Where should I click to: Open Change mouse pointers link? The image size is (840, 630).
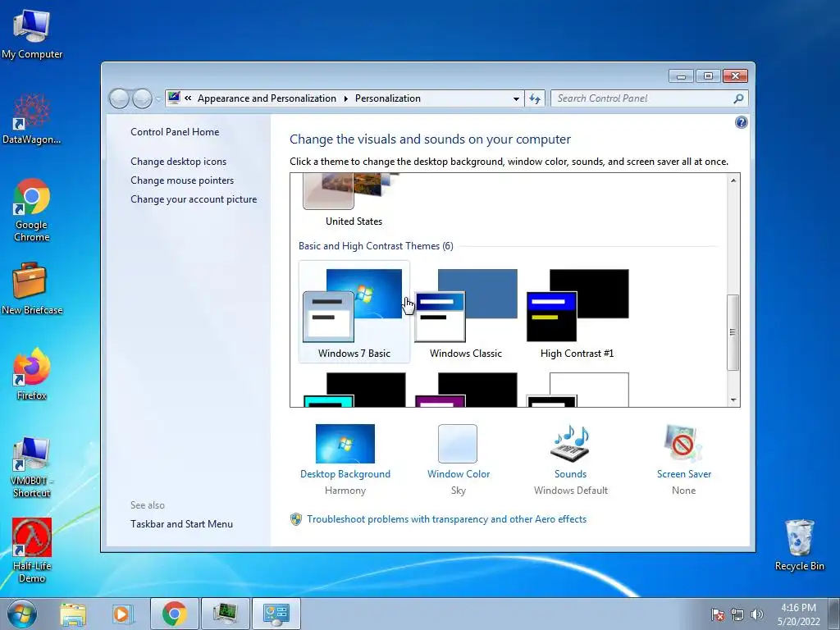pos(182,180)
